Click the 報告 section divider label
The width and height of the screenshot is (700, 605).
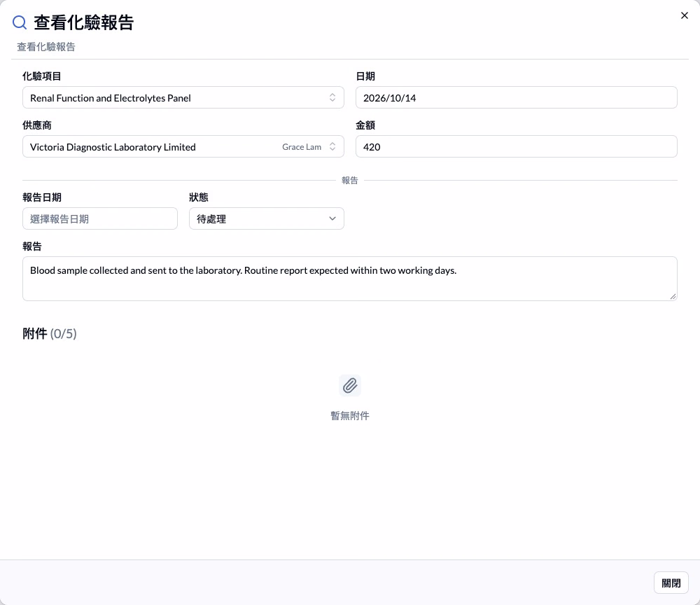pos(349,181)
